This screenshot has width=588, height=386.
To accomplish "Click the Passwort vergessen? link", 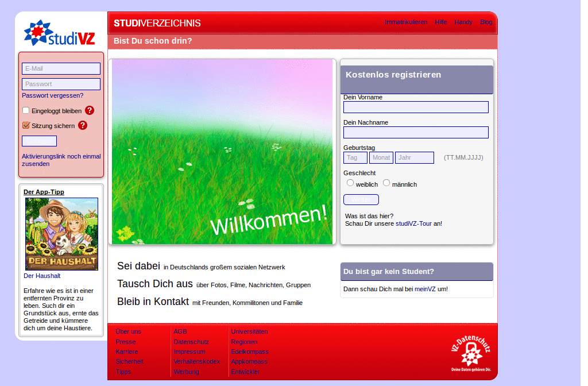I will coord(52,96).
